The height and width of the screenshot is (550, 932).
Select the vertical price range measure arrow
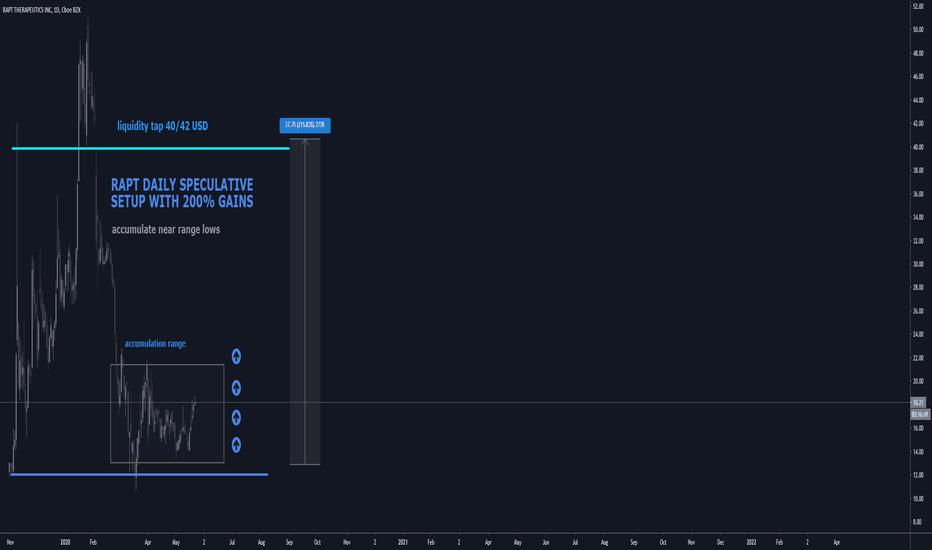click(x=305, y=301)
